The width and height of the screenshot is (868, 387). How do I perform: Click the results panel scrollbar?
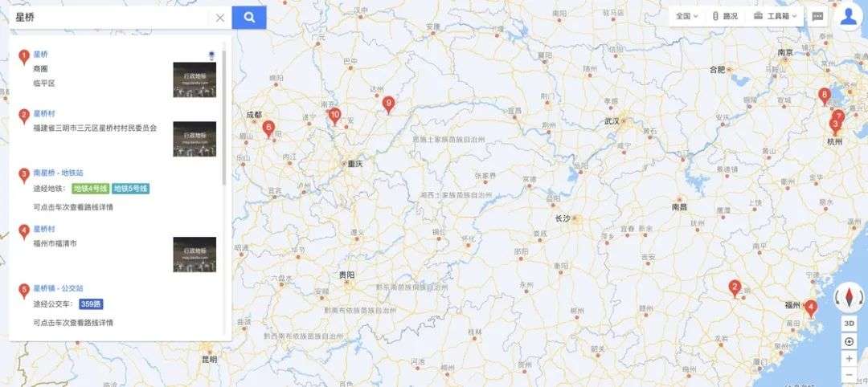224,116
